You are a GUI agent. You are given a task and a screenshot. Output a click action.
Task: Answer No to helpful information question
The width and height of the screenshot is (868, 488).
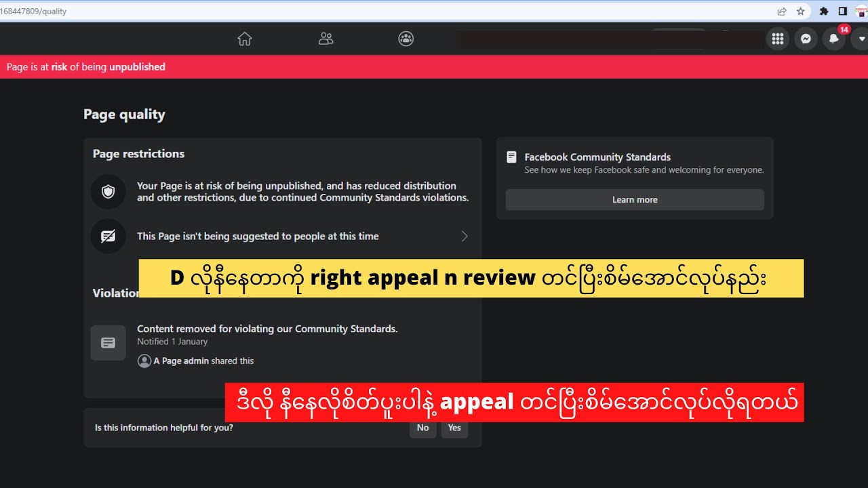coord(423,428)
